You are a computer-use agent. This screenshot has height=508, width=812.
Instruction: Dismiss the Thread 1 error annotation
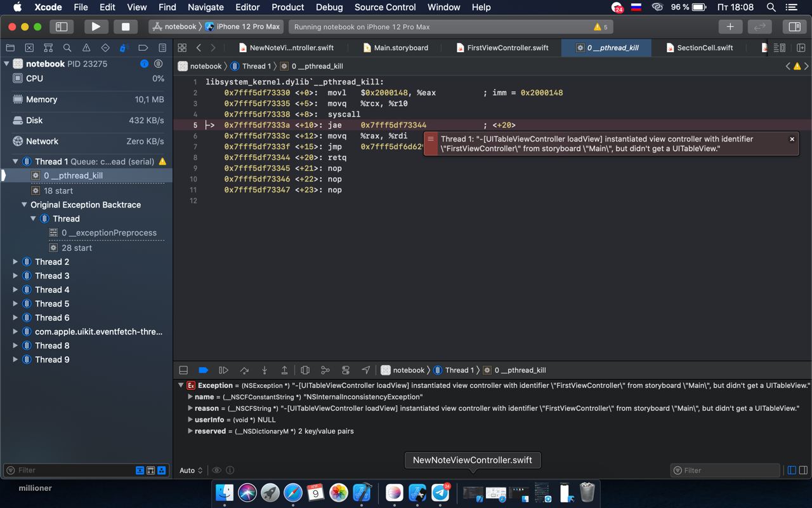coord(792,139)
